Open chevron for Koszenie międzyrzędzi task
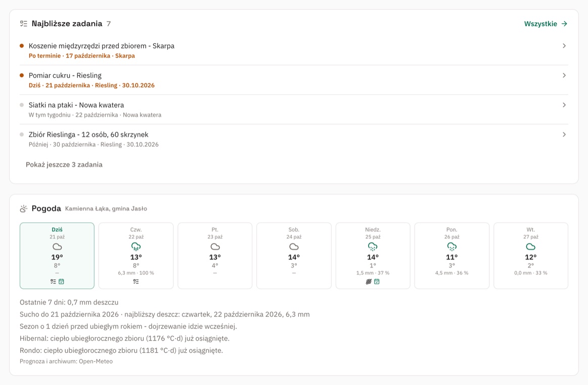This screenshot has height=385, width=588. tap(564, 46)
